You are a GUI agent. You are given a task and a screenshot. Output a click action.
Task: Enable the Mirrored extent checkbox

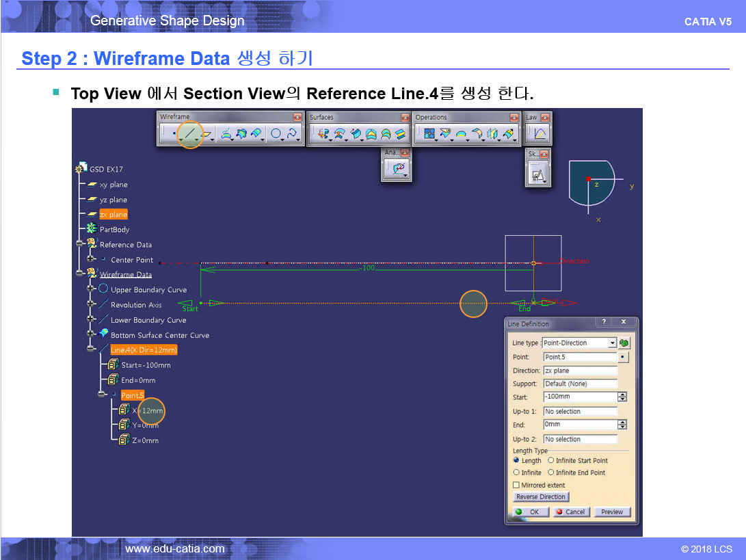tap(517, 485)
